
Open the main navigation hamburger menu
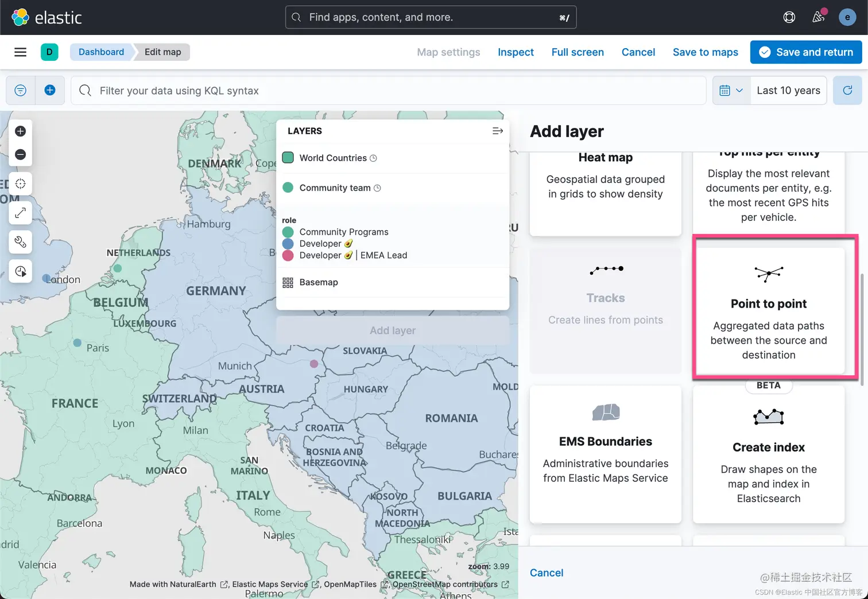(x=20, y=52)
